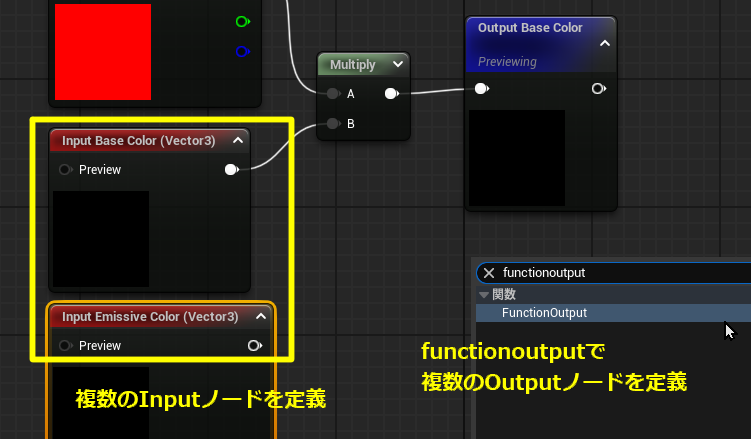Click the Multiply node A input pin
This screenshot has width=751, height=439.
333,93
